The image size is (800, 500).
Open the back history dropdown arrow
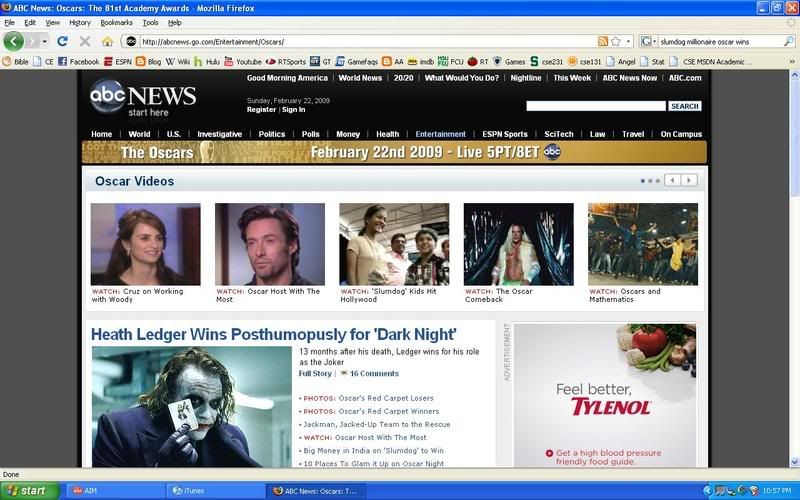(x=44, y=41)
